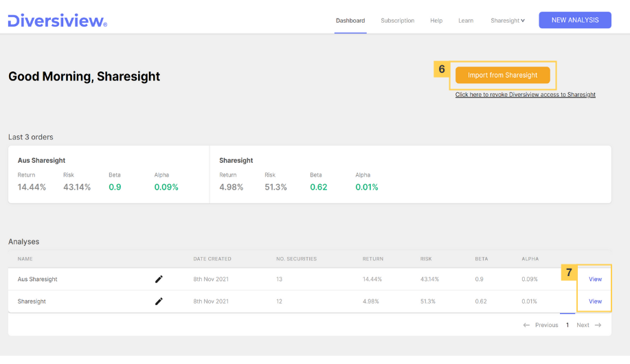This screenshot has height=364, width=630.
Task: Click the 0.09% alpha table cell
Action: [530, 280]
